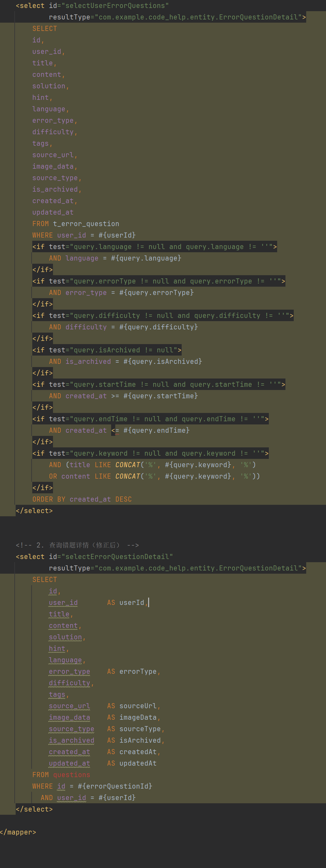326x868 pixels.
Task: Click the if test query.startTime opening tag
Action: click(159, 385)
